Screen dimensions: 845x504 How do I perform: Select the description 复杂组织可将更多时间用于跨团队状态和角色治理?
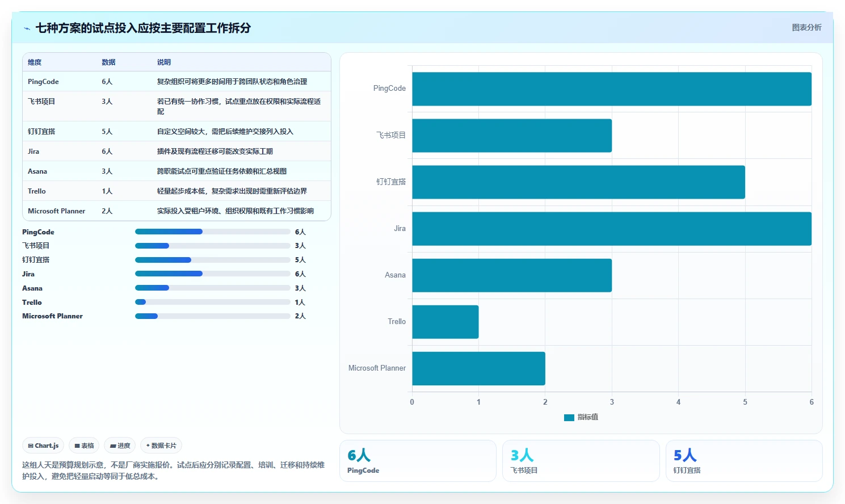pos(232,82)
